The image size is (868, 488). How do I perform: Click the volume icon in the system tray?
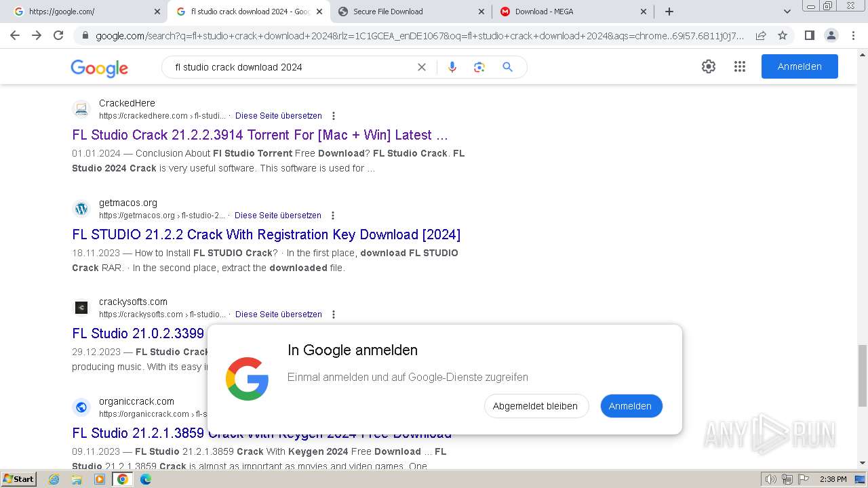click(x=771, y=479)
